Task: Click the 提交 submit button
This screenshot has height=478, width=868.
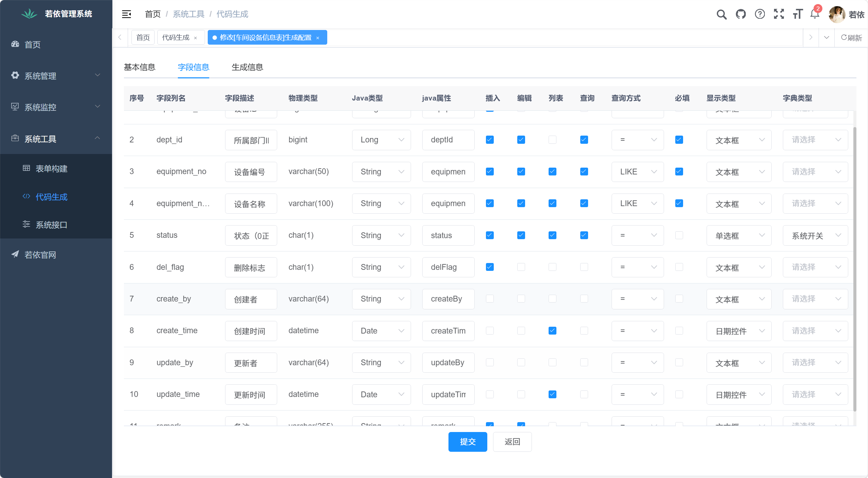Action: click(468, 442)
